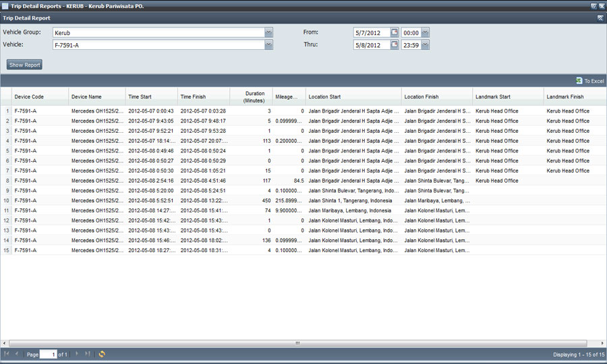Sort by Time Start column header
This screenshot has height=364, width=607.
140,96
